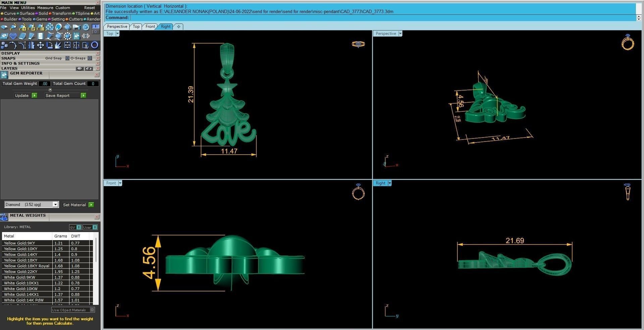
Task: Select the blue diamond gem icon
Action: (x=13, y=36)
